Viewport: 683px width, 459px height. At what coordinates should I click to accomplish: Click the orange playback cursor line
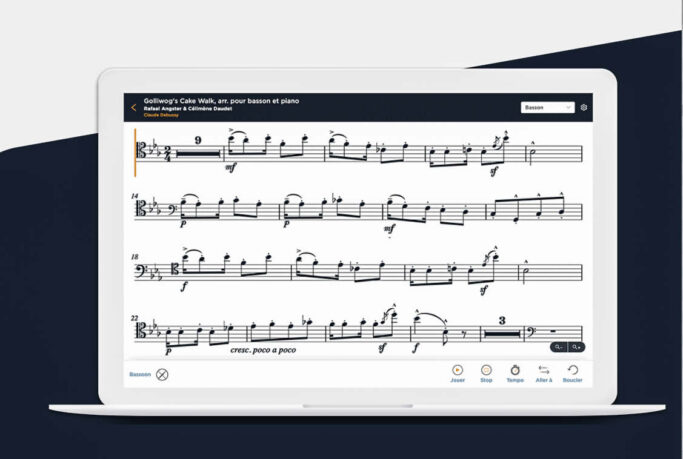click(x=135, y=153)
